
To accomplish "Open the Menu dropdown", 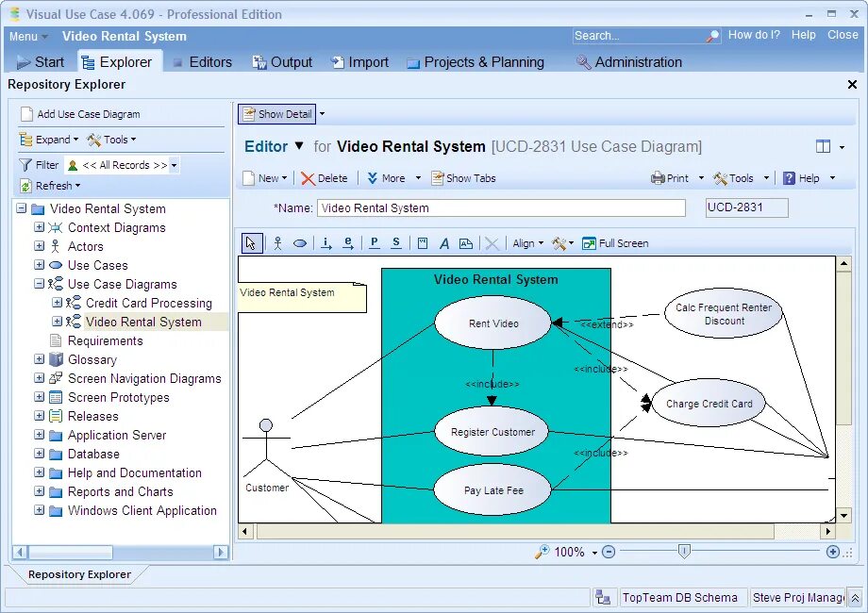I will click(x=28, y=37).
